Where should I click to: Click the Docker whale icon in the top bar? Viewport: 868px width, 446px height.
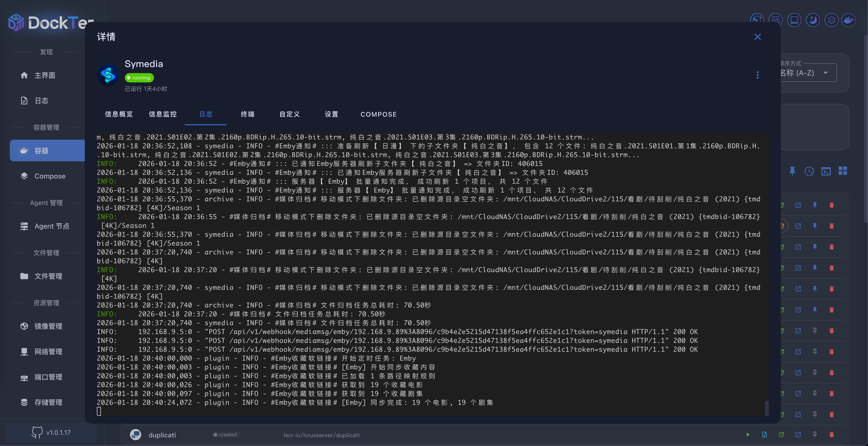coord(848,20)
